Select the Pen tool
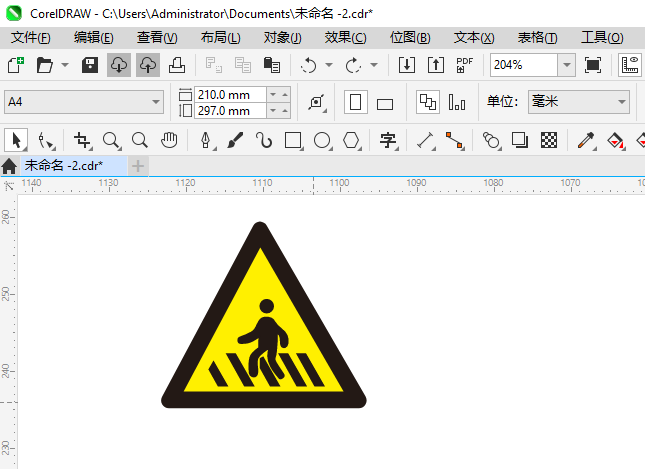This screenshot has height=469, width=645. [x=206, y=141]
